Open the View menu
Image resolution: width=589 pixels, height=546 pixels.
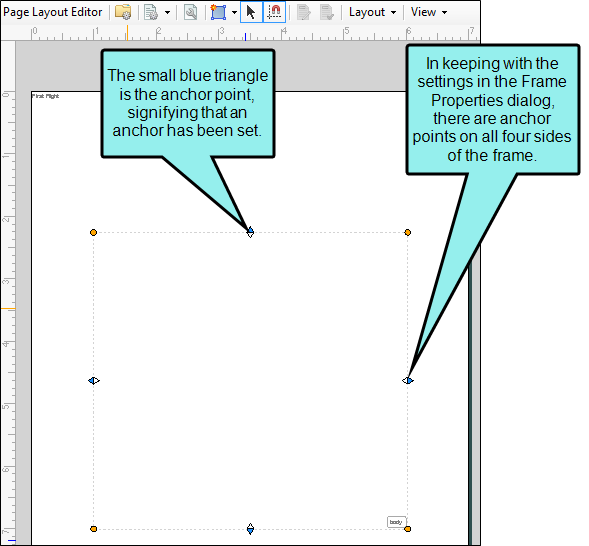(429, 12)
